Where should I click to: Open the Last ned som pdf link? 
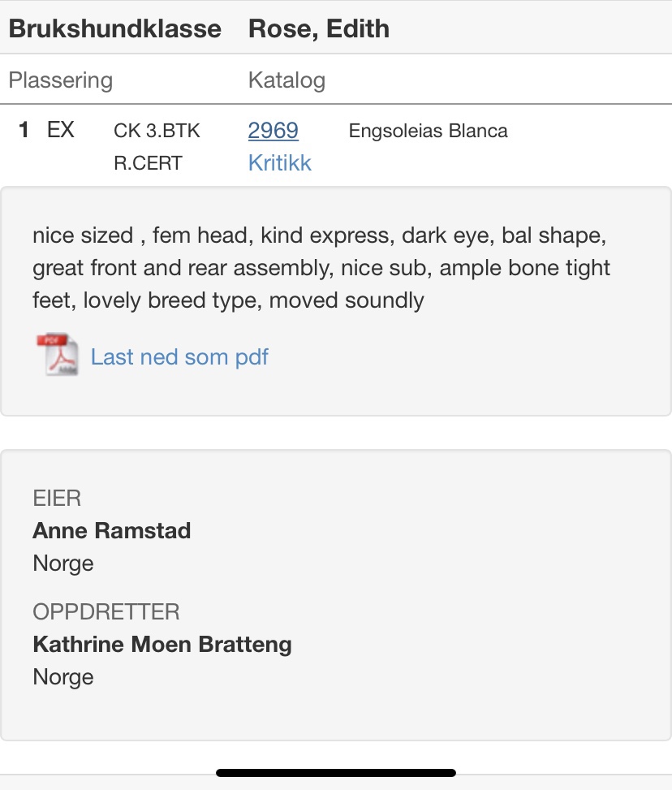point(179,356)
